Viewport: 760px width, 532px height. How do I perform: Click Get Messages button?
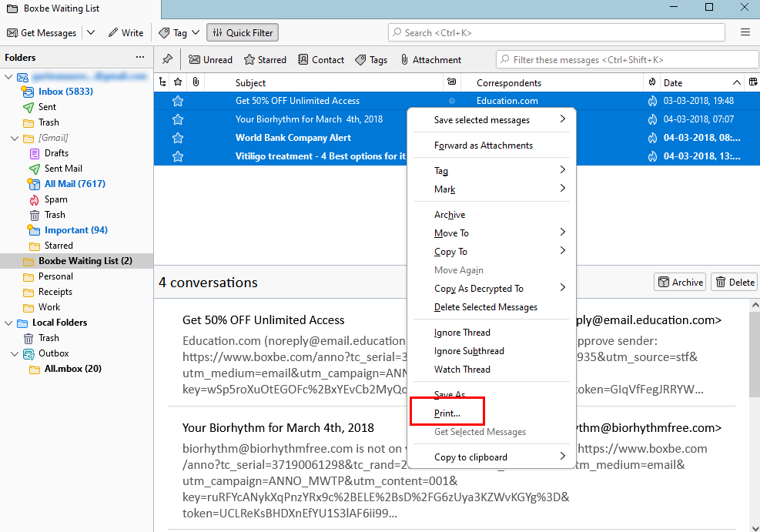pyautogui.click(x=42, y=33)
